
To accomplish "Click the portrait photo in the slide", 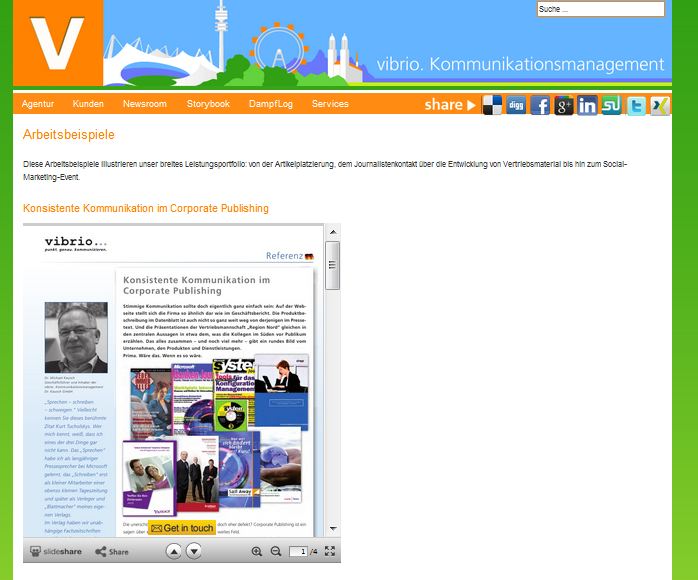I will coord(76,337).
